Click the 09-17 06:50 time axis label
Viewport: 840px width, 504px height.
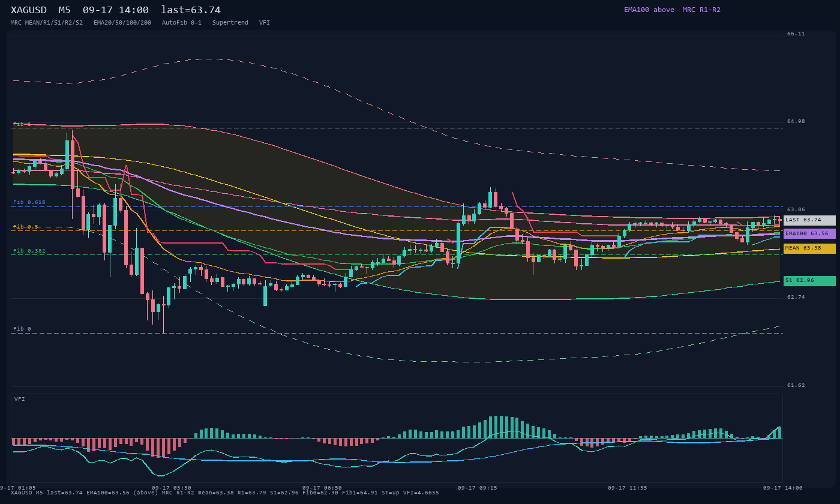click(x=322, y=488)
